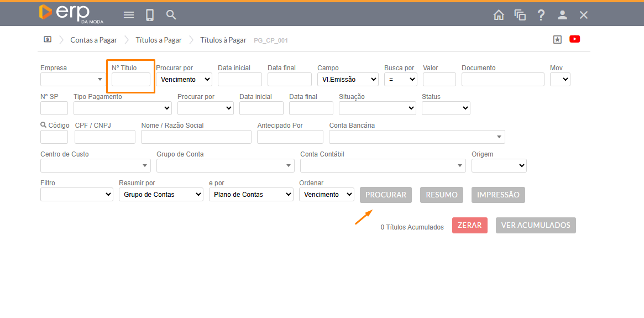
Task: Open the Resumir por Grupo de Contas dropdown
Action: (x=161, y=195)
